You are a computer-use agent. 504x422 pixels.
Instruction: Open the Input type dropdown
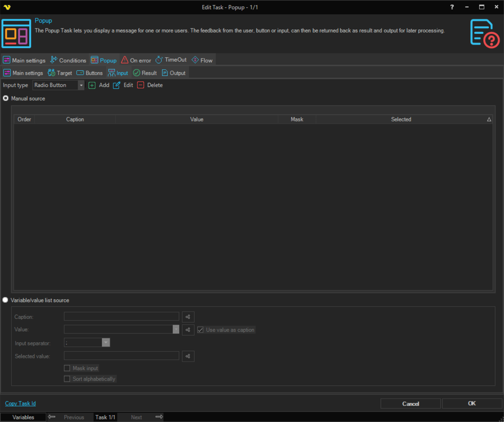[81, 85]
